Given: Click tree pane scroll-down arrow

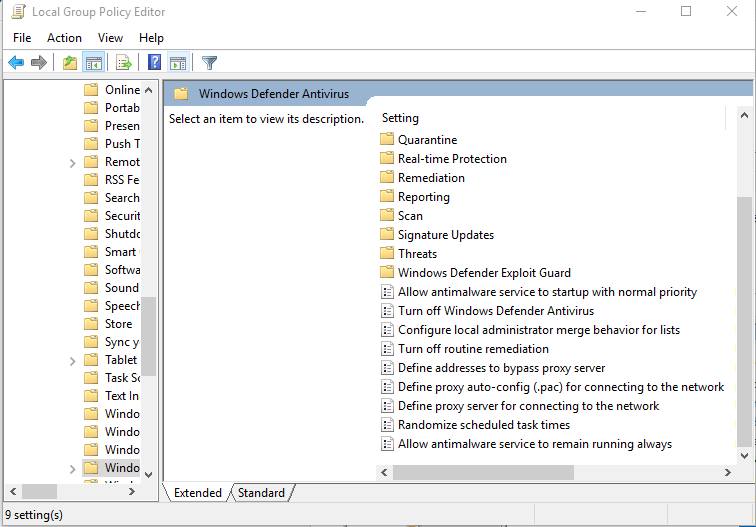Looking at the screenshot, I should pos(148,474).
